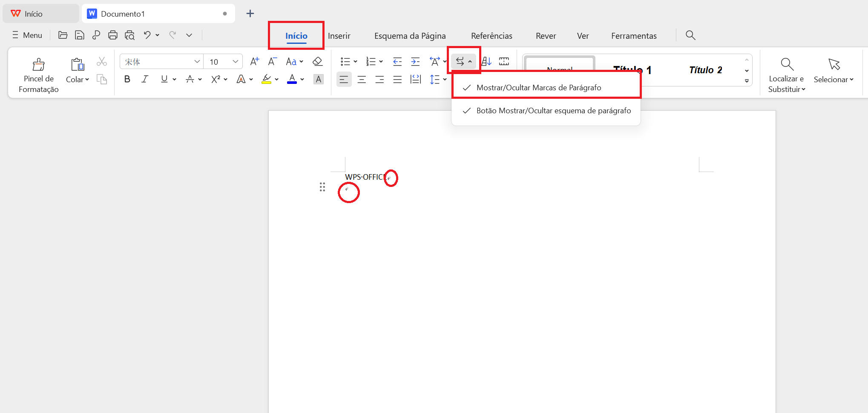This screenshot has width=868, height=413.
Task: Expand the Colar paste options arrow
Action: (x=87, y=80)
